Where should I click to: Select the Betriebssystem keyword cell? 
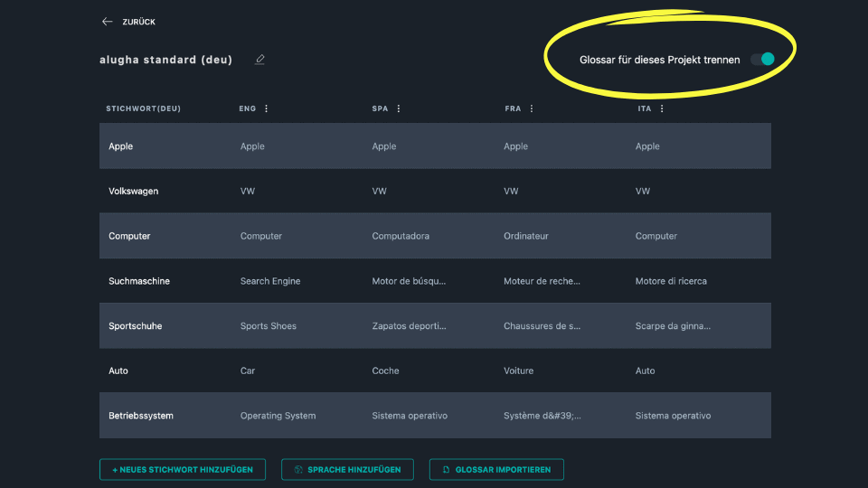click(x=141, y=416)
